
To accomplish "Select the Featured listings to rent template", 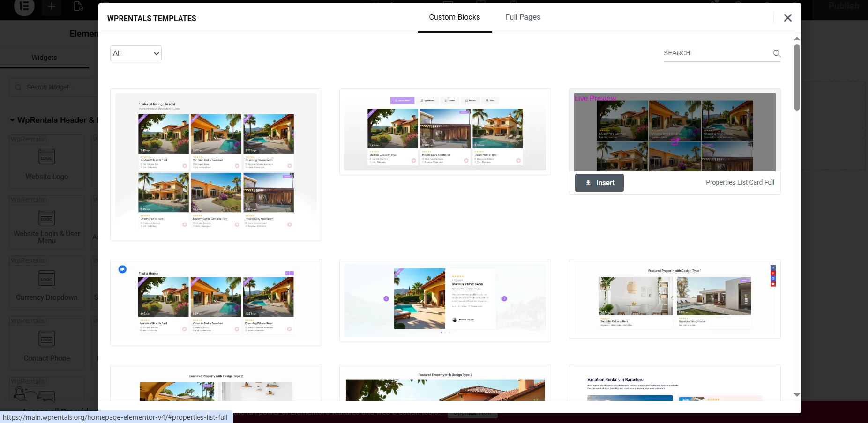I will pos(216,164).
